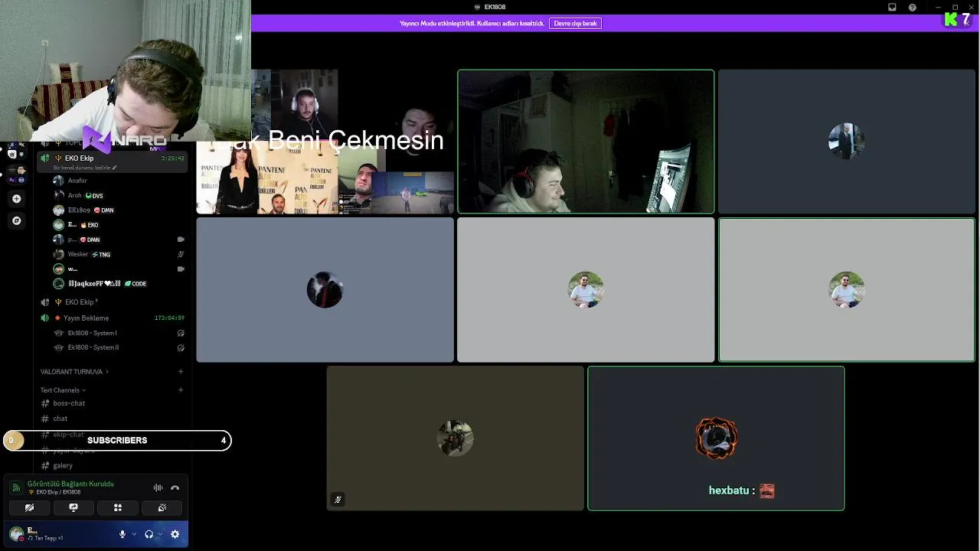This screenshot has height=551, width=980.
Task: Open the 'EKO Ekip / EK1808' channel link
Action: click(x=58, y=492)
